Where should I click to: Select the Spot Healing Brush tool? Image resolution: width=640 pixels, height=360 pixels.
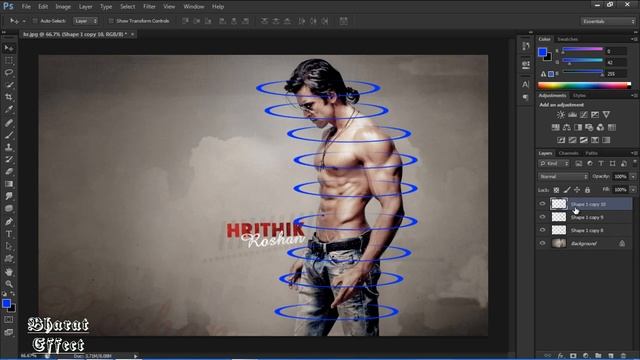point(9,122)
